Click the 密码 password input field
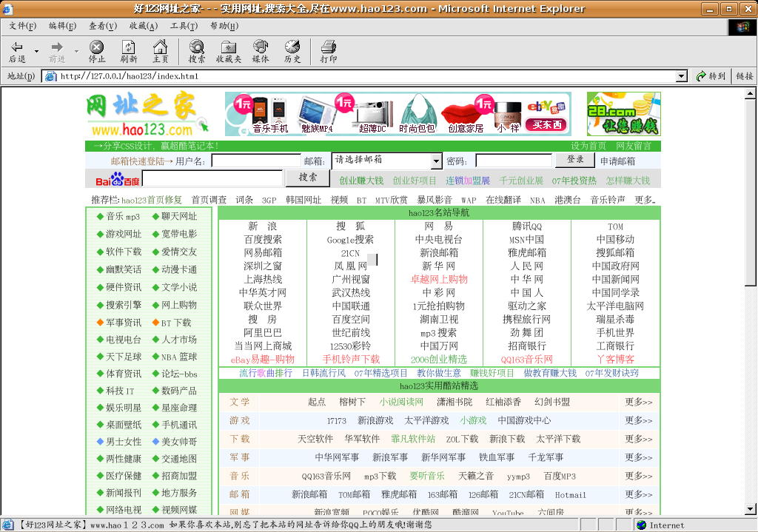758x532 pixels. [x=514, y=161]
